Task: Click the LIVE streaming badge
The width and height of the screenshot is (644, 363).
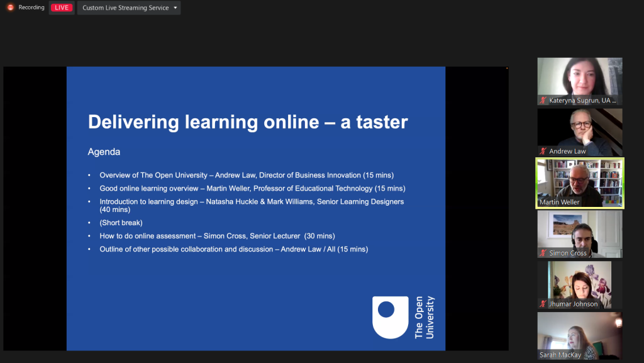Action: [62, 8]
